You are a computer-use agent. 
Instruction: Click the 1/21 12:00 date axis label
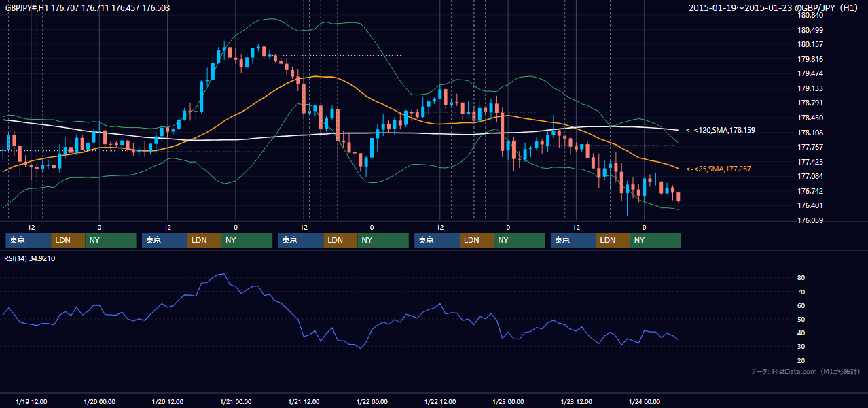point(304,401)
